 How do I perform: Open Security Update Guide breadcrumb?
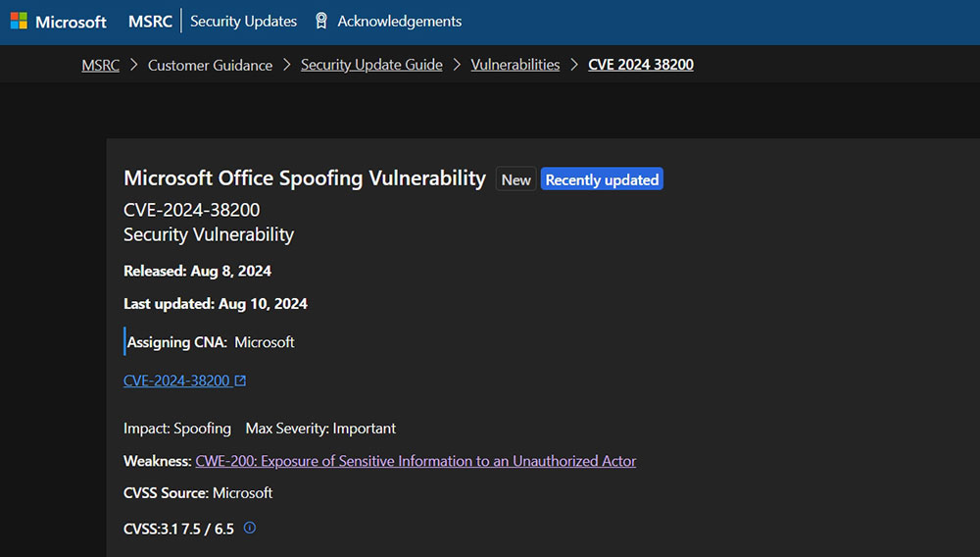[x=371, y=65]
